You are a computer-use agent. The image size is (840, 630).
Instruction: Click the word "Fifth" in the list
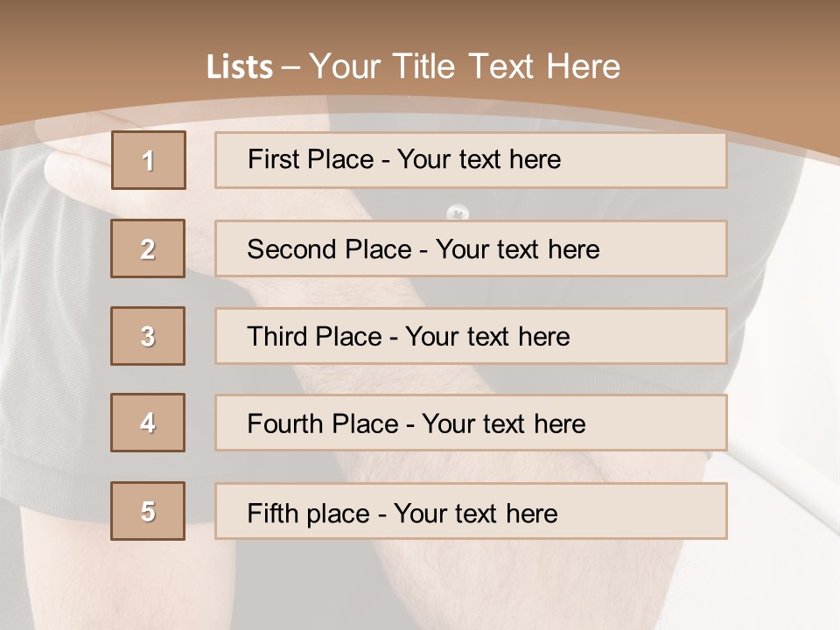click(x=273, y=513)
